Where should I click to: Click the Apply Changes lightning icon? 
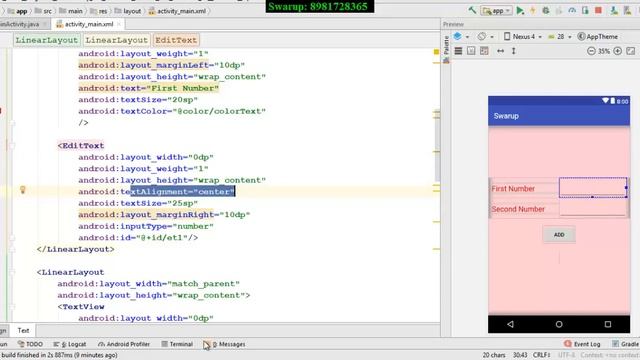tap(533, 11)
